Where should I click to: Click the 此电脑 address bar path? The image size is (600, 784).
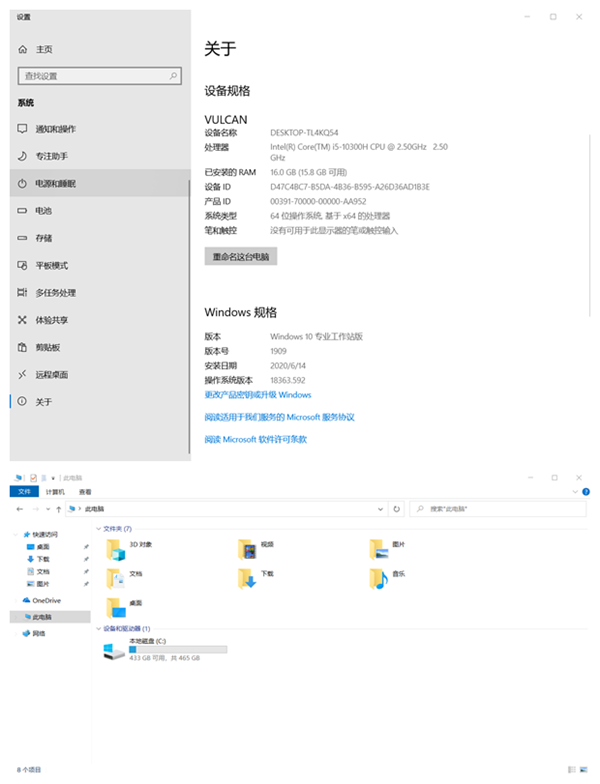[x=94, y=509]
